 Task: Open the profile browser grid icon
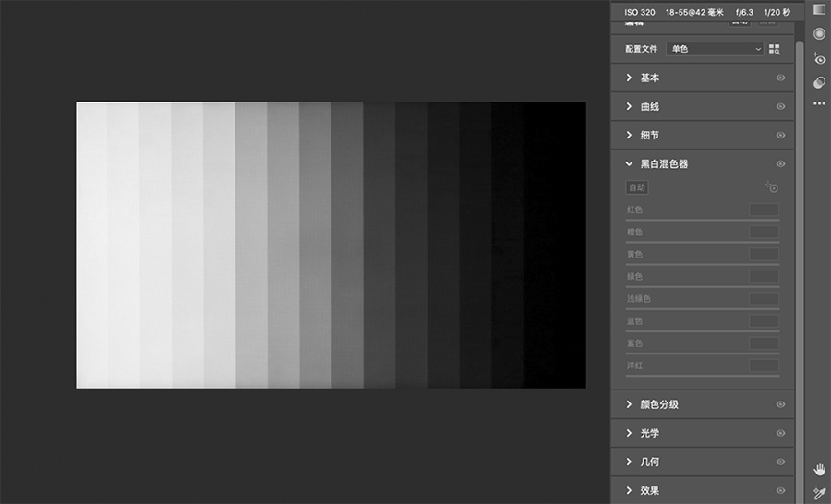pos(774,49)
